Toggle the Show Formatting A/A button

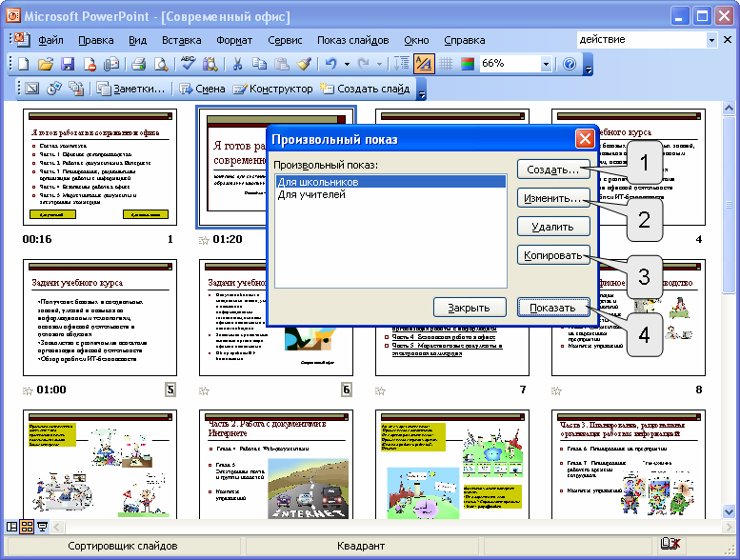tap(424, 64)
